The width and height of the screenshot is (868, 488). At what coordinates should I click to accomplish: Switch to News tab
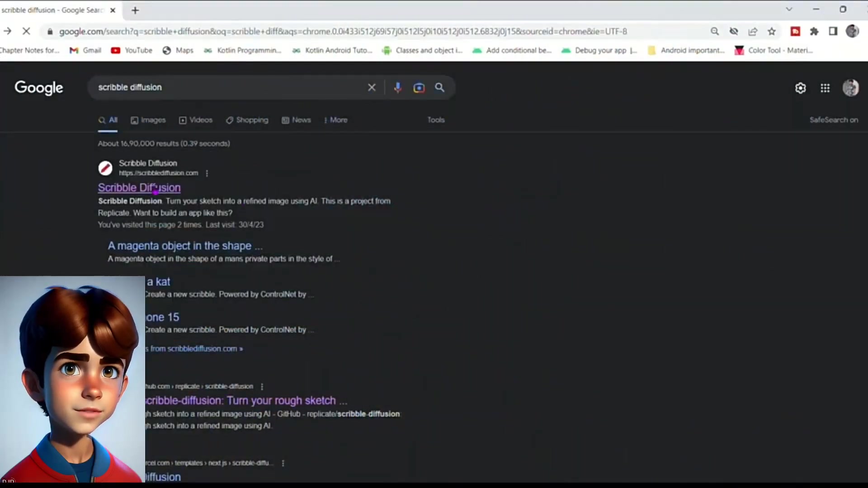coord(296,120)
